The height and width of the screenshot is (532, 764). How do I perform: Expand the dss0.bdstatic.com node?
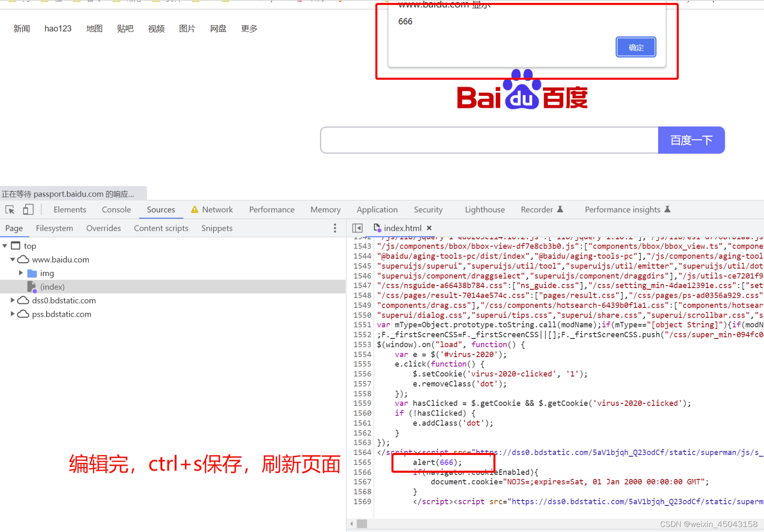13,300
